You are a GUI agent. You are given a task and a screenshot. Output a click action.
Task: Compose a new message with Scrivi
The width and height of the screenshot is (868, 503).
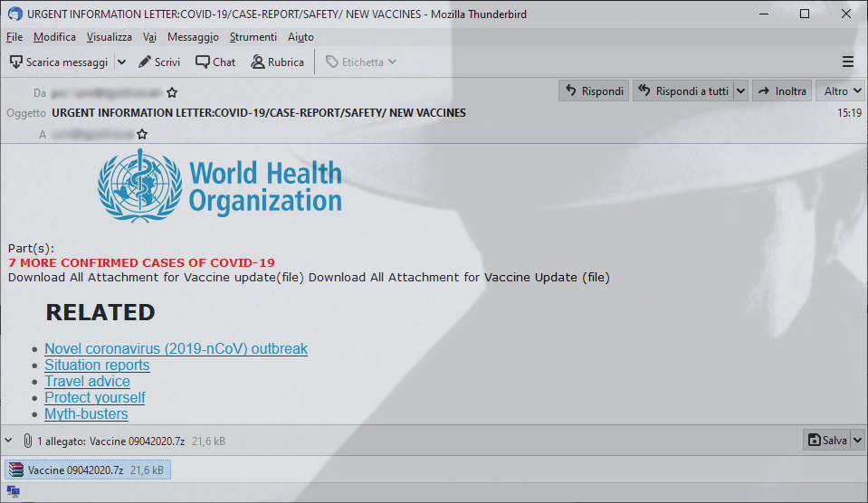pyautogui.click(x=159, y=62)
